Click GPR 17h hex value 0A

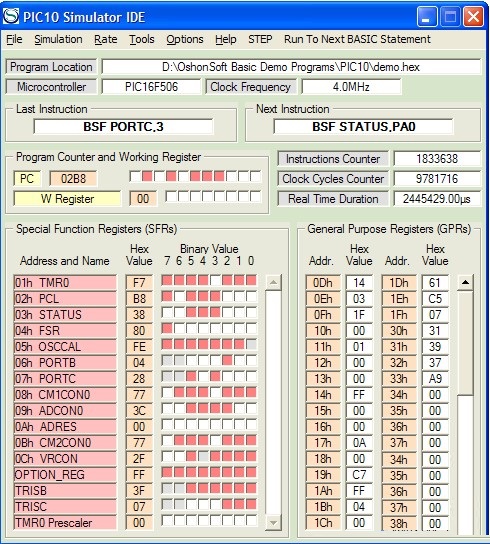coord(359,443)
